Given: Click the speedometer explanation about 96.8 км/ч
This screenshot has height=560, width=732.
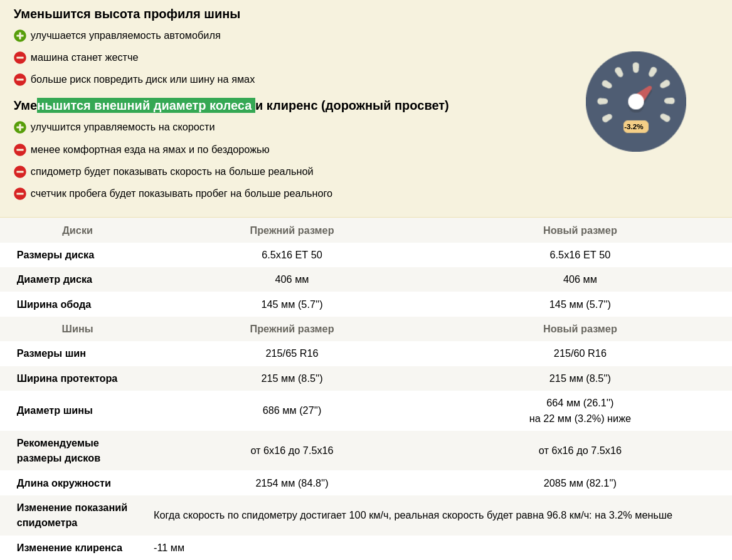Looking at the screenshot, I should point(413,515).
